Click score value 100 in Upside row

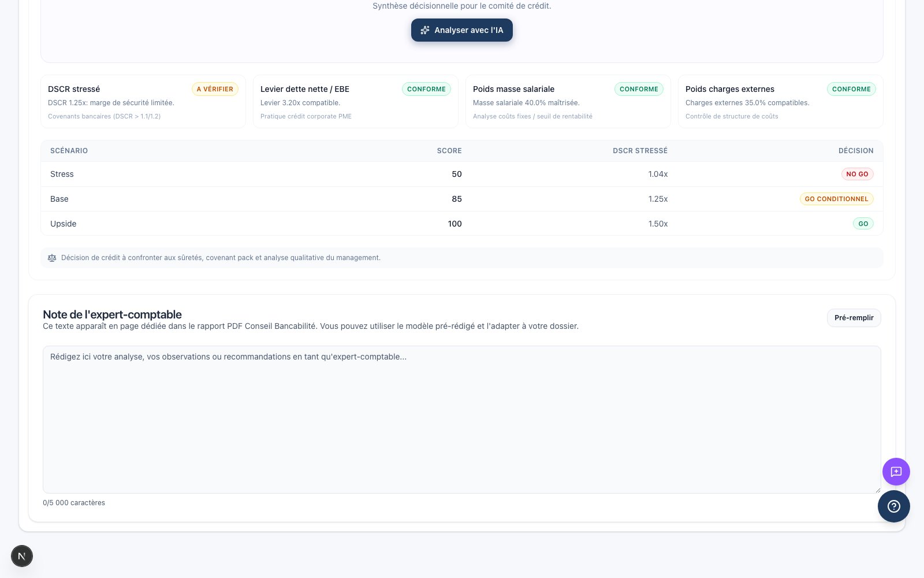pyautogui.click(x=455, y=224)
